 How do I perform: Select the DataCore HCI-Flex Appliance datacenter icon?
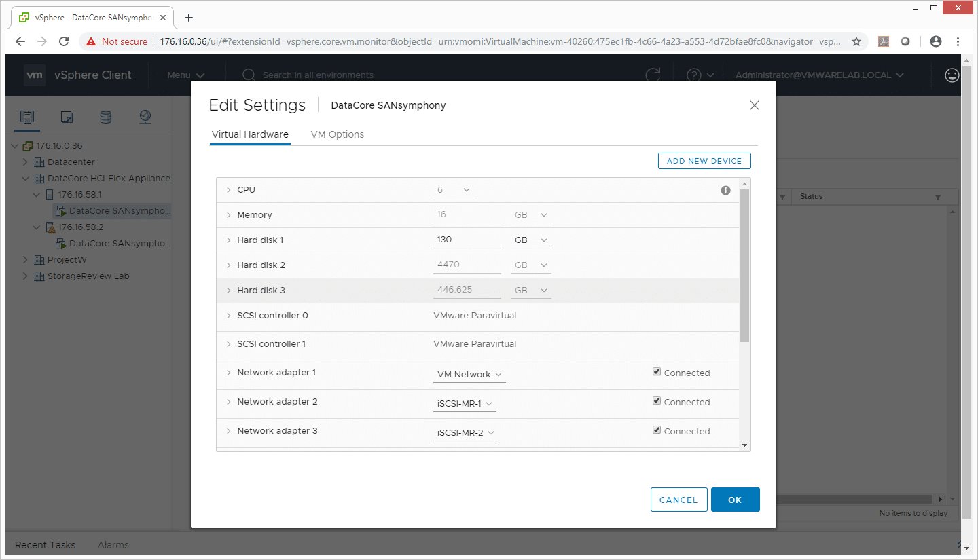40,179
